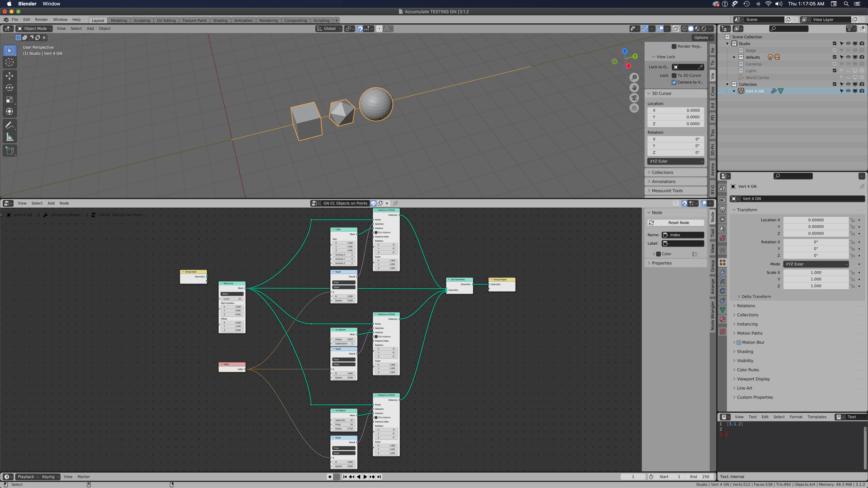Click the Location X value field
This screenshot has width=868, height=488.
click(x=815, y=220)
